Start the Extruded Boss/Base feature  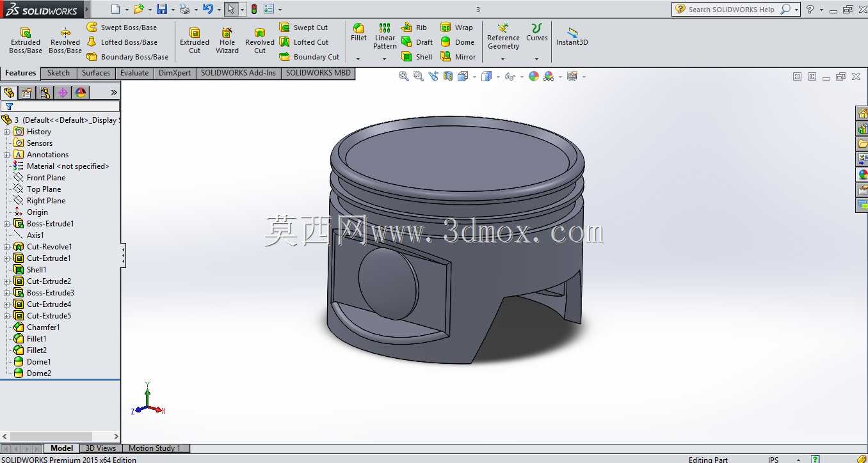click(26, 41)
